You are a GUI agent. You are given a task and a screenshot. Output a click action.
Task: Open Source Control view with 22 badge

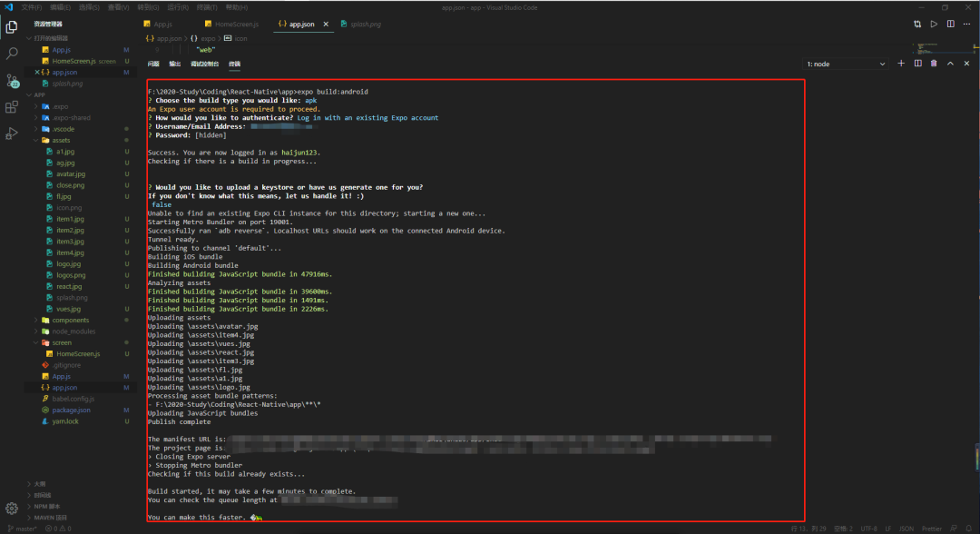[x=12, y=80]
